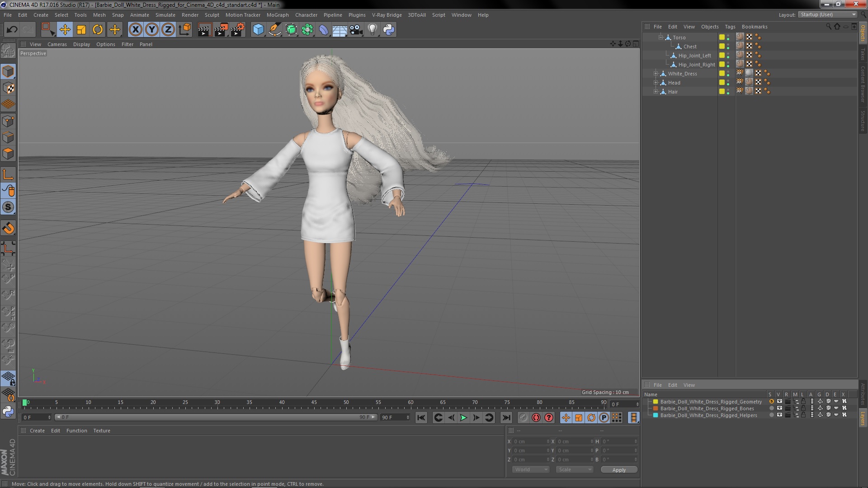Open the Array modeling objects icon
Screen dimensions: 868x488
(x=307, y=30)
